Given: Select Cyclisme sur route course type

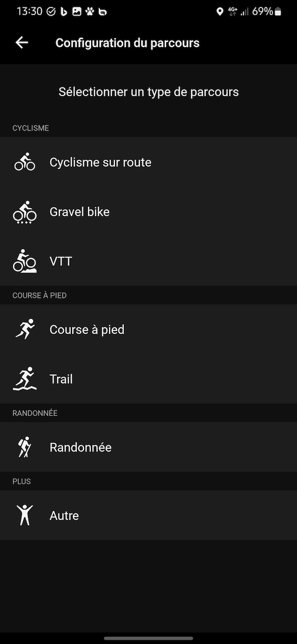Looking at the screenshot, I should pos(148,162).
